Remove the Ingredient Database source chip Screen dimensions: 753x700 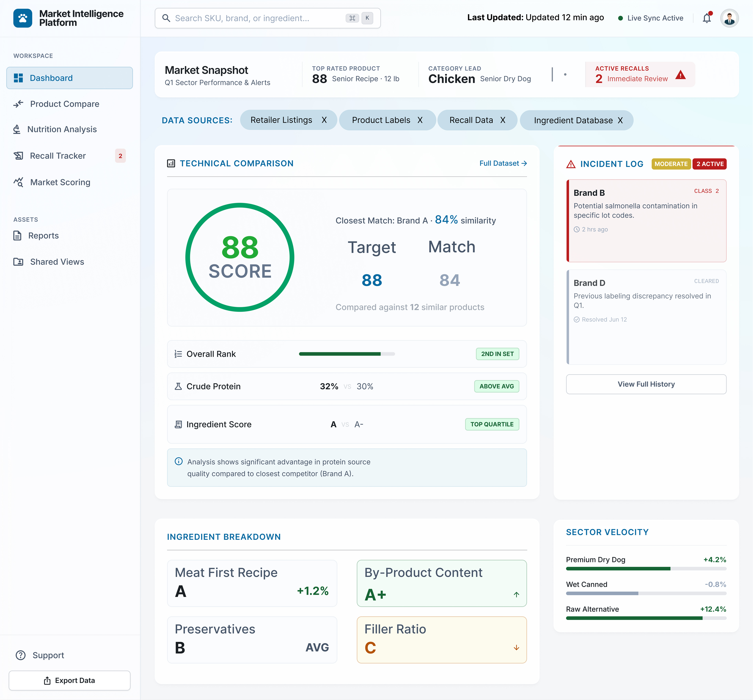click(620, 120)
